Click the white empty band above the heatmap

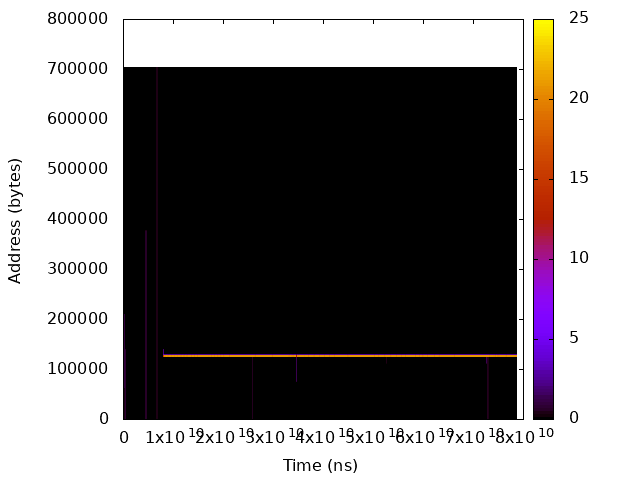[320, 43]
